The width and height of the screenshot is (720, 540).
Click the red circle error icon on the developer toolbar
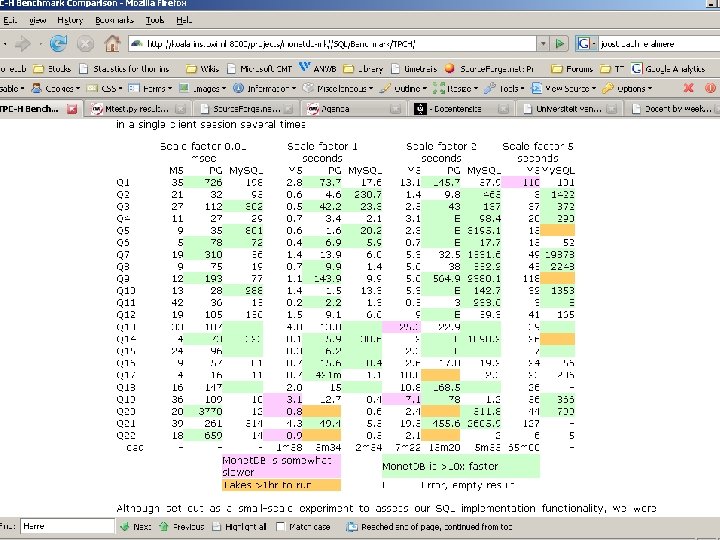point(710,88)
